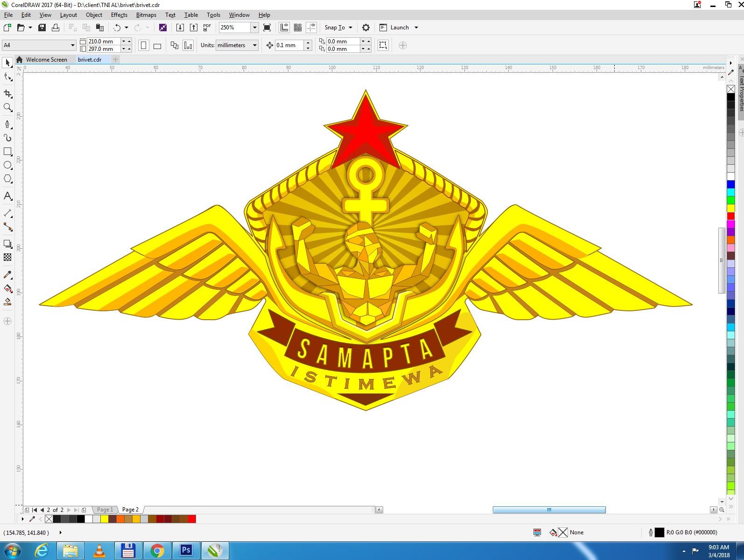This screenshot has height=560, width=744.
Task: Toggle apply layout to all pages
Action: click(x=175, y=45)
